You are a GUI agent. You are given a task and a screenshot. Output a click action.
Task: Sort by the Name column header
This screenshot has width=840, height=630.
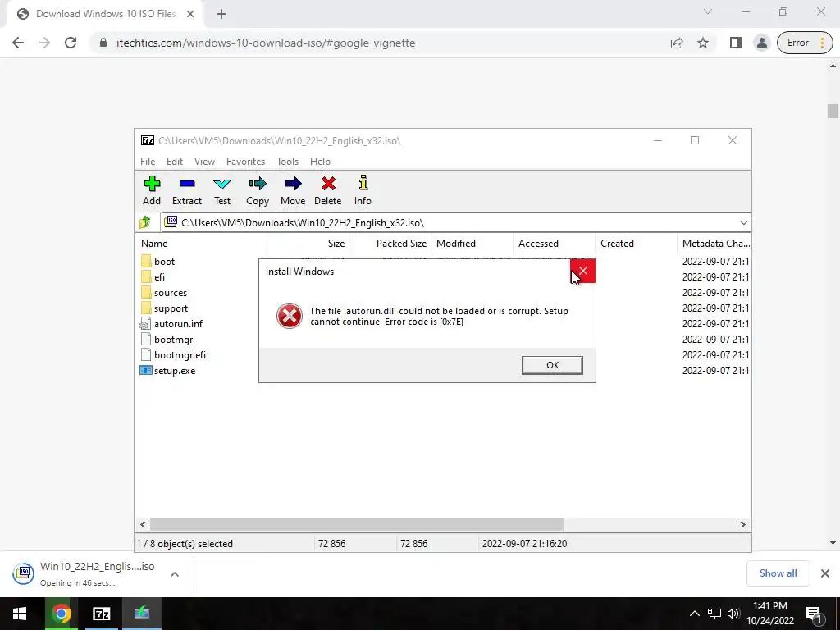[x=201, y=243]
